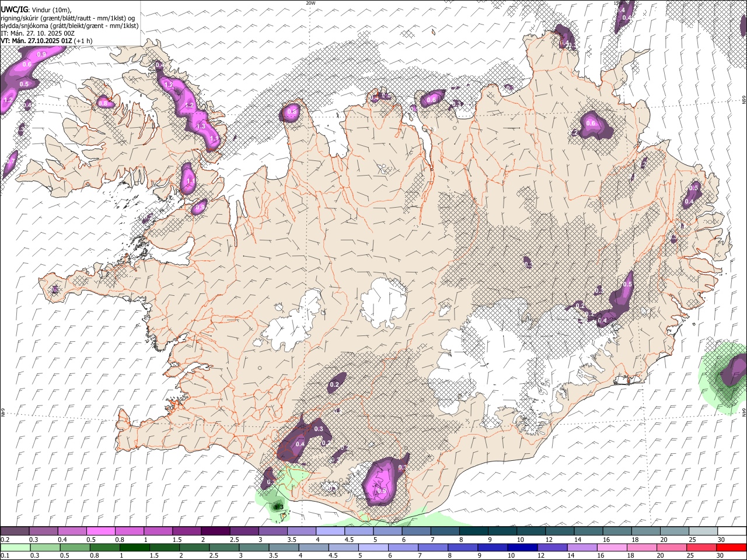Screen dimensions: 747x560
Task: Click the '0.8' label under the rain scale
Action: click(94, 555)
